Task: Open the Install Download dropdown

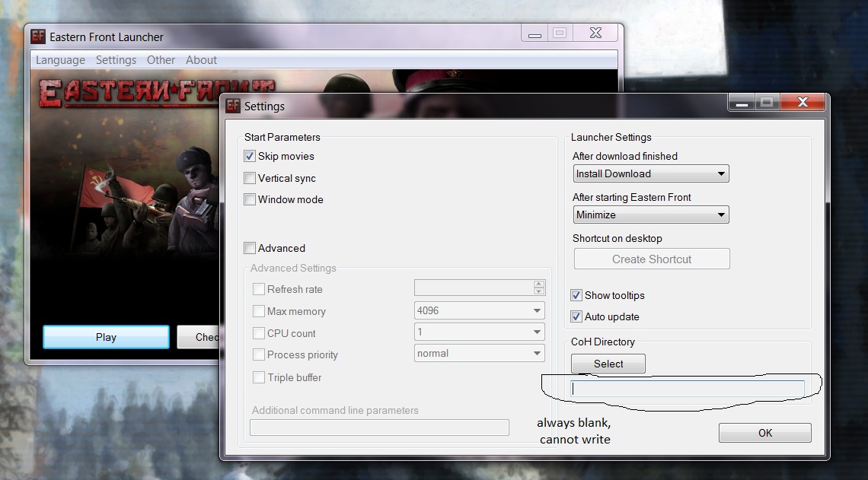Action: pyautogui.click(x=651, y=173)
